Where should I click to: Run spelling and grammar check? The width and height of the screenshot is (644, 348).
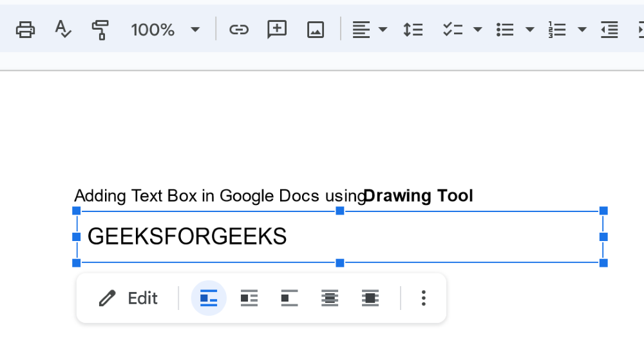click(x=63, y=30)
